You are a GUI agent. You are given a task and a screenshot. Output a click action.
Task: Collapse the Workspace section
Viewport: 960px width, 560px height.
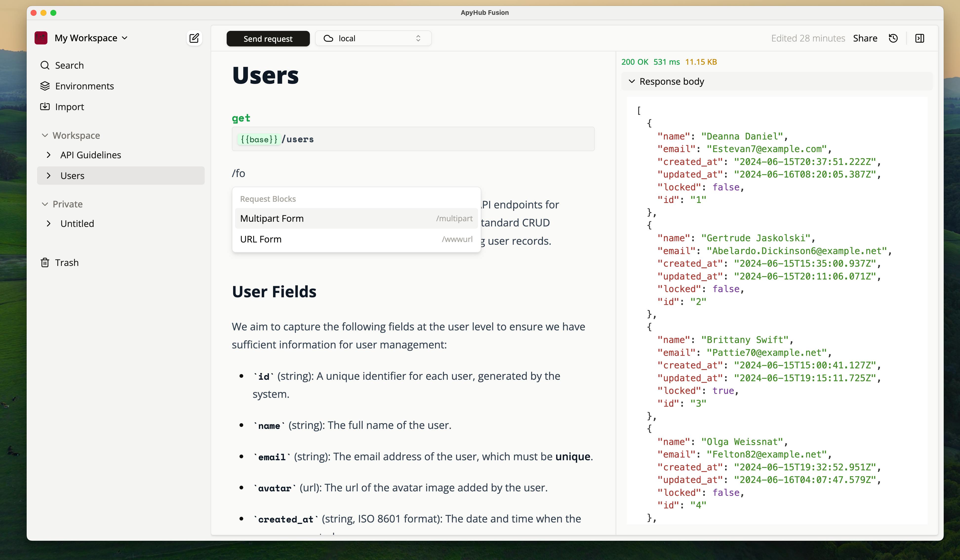coord(45,135)
